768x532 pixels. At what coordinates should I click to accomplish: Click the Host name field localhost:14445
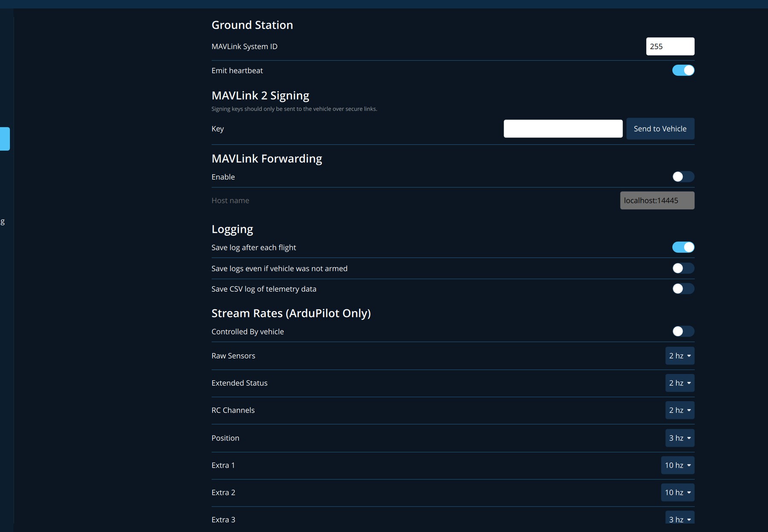pos(657,200)
